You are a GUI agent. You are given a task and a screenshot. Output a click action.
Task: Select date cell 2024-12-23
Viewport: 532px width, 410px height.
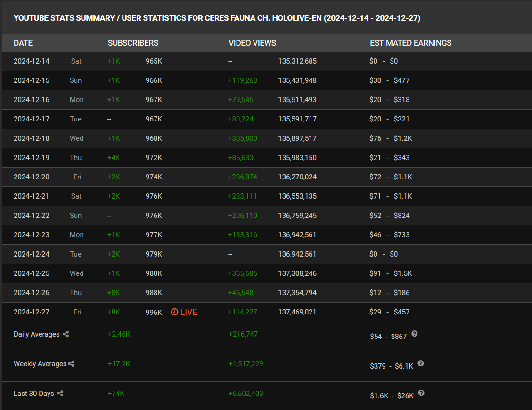tap(31, 235)
